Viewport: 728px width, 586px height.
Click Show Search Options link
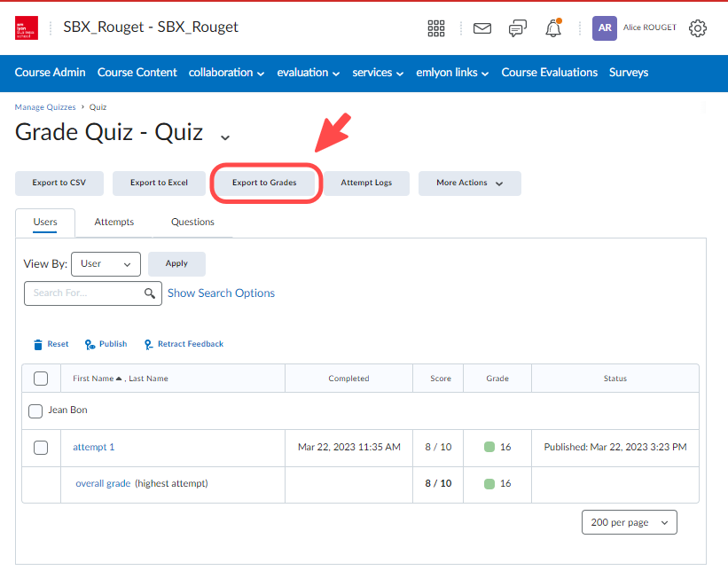pos(221,293)
